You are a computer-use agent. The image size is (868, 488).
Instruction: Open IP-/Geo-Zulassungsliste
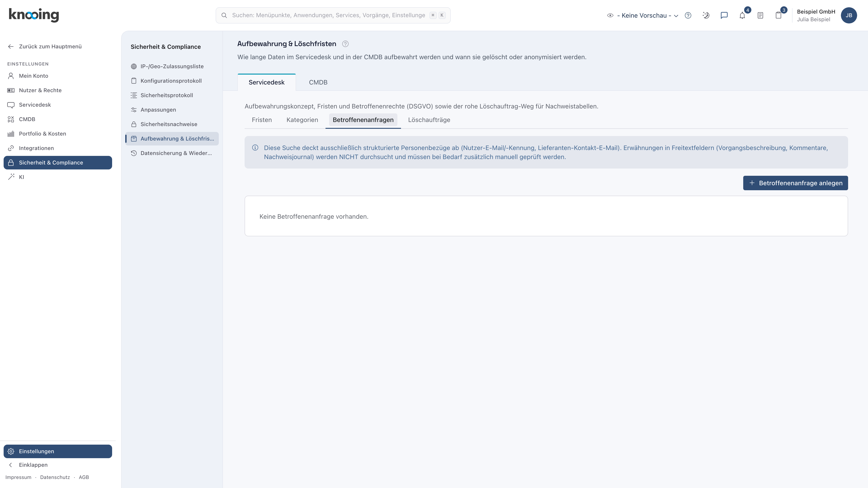click(x=172, y=66)
